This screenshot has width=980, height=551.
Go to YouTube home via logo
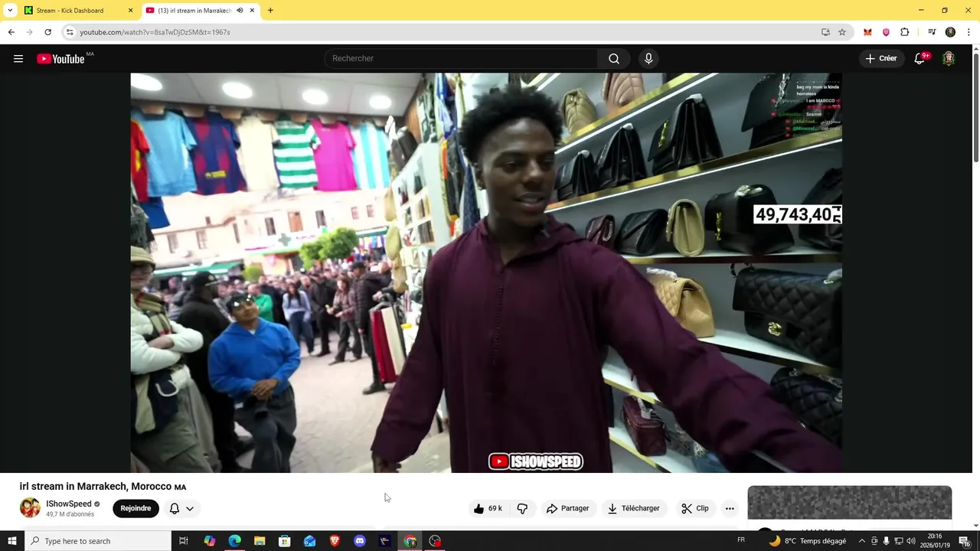point(60,59)
